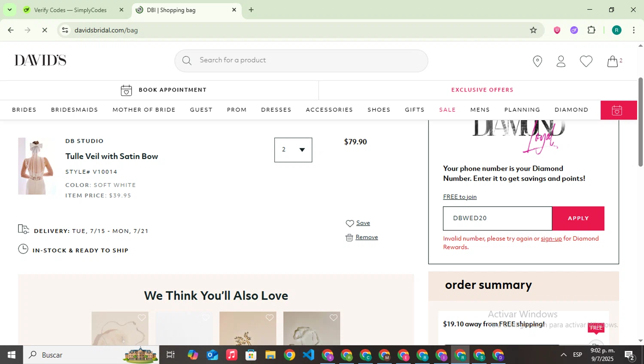This screenshot has width=644, height=364.
Task: Open the BRIDESMAIDS menu
Action: 74,110
